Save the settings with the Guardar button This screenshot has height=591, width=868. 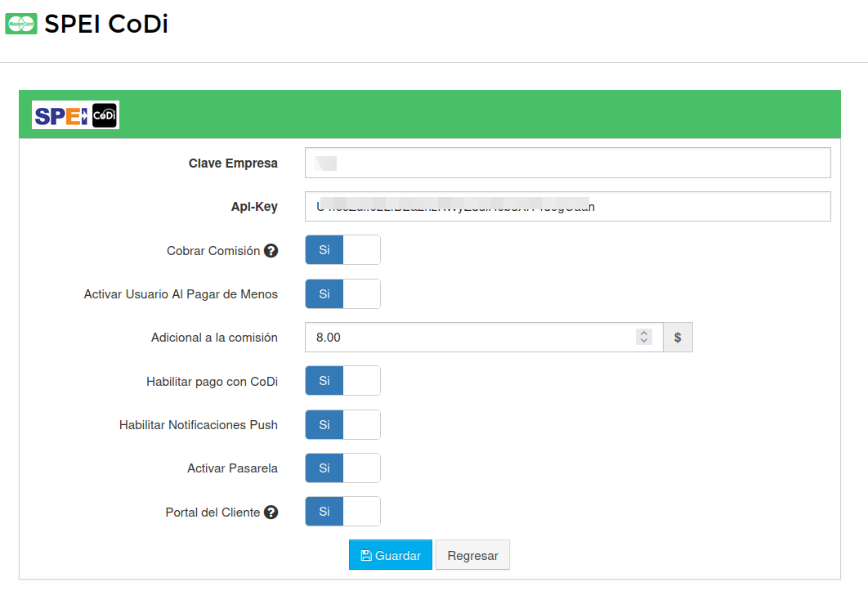(x=391, y=555)
